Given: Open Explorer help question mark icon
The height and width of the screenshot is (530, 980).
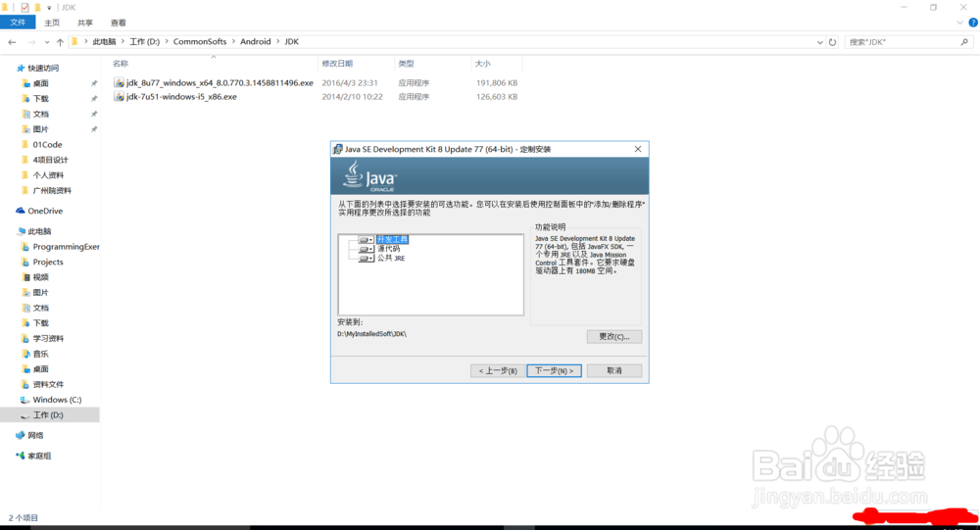Looking at the screenshot, I should pos(973,23).
